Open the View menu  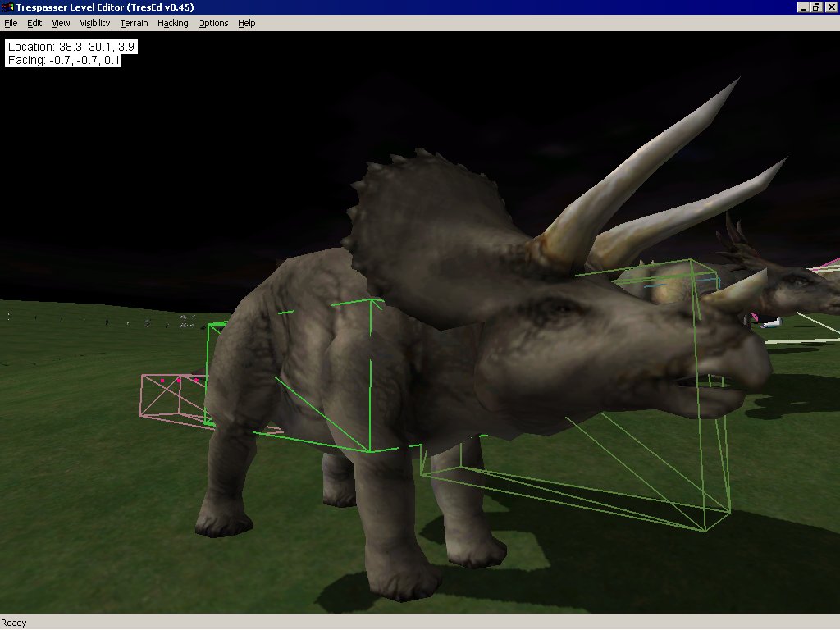point(61,23)
